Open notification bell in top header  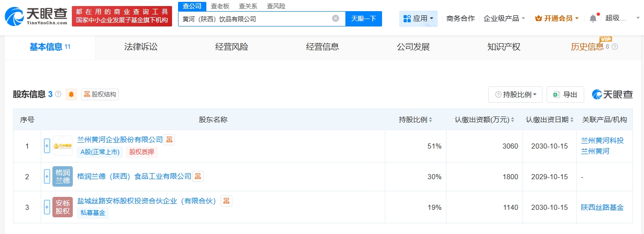click(x=593, y=19)
